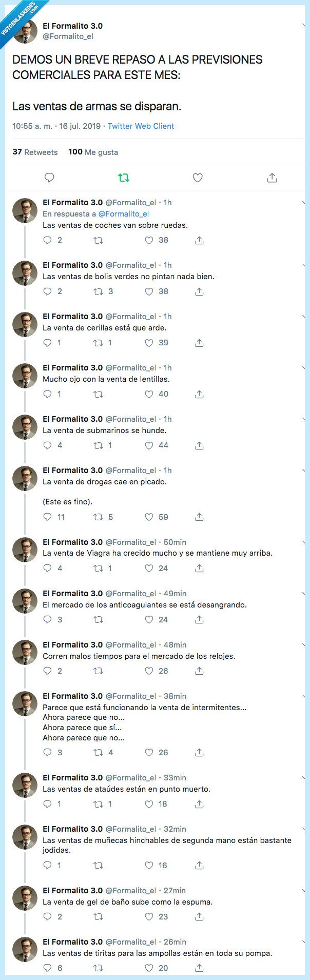310x980 pixels.
Task: View the 100 Me gusta list
Action: tap(93, 152)
